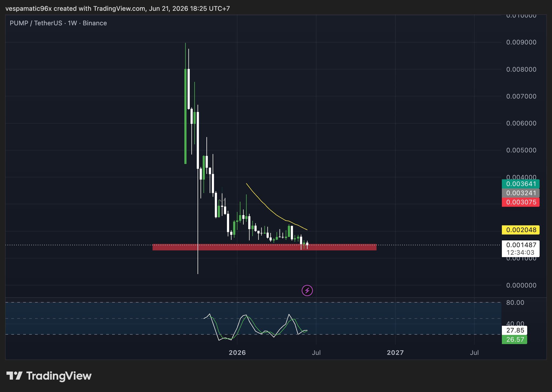Viewport: 552px width, 392px height.
Task: Click the white oscillator value 27.85
Action: (514, 330)
